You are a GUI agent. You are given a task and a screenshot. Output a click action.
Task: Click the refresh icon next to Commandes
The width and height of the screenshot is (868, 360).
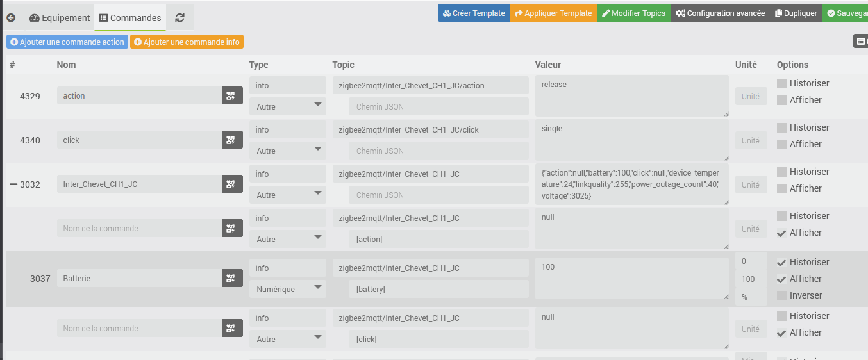(x=179, y=18)
